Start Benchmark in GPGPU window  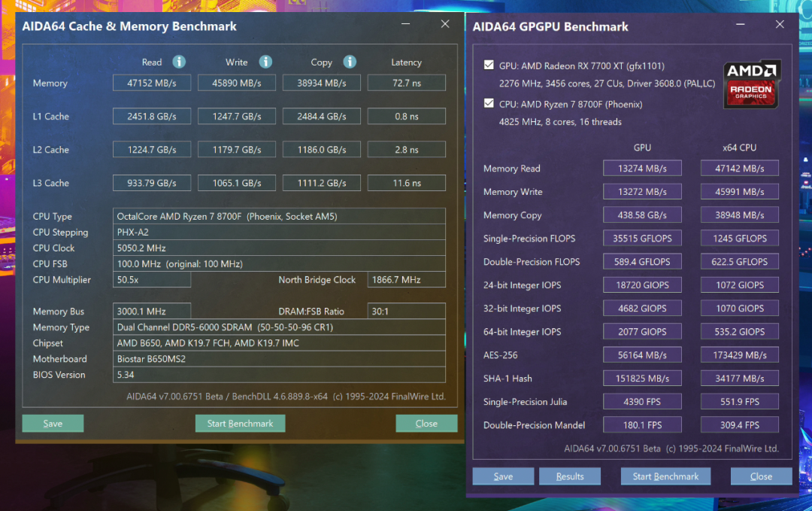[665, 476]
